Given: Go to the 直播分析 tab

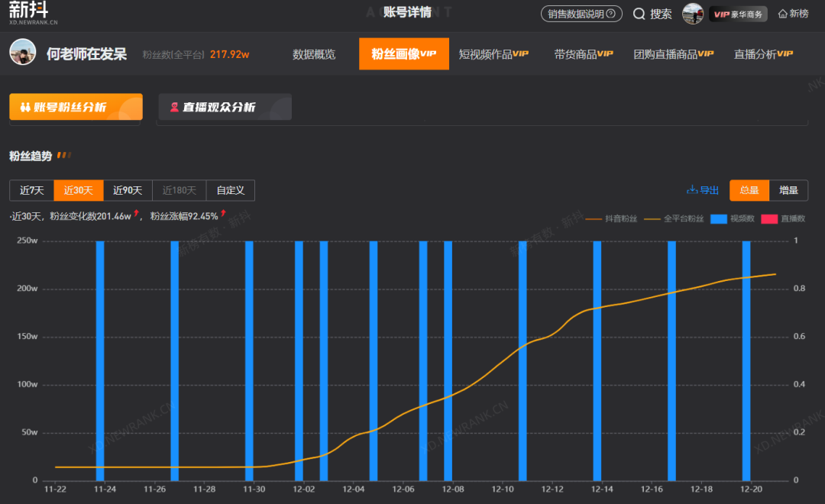Looking at the screenshot, I should 763,54.
